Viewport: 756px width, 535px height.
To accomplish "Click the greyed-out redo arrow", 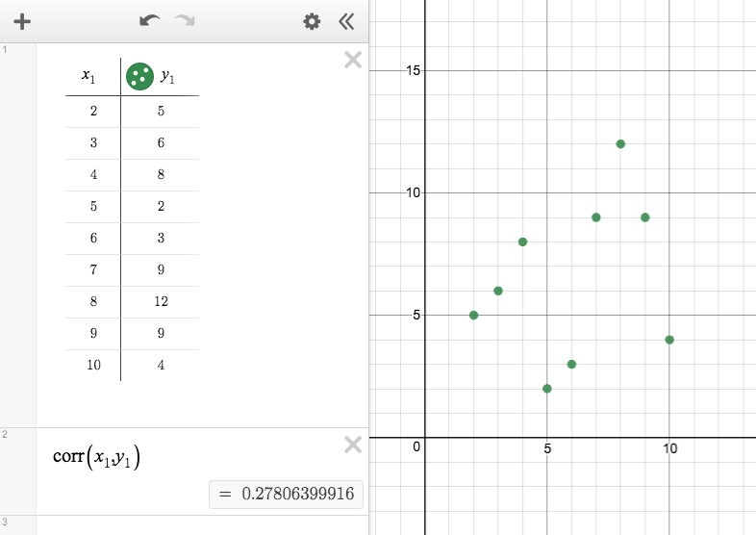I will (x=185, y=20).
